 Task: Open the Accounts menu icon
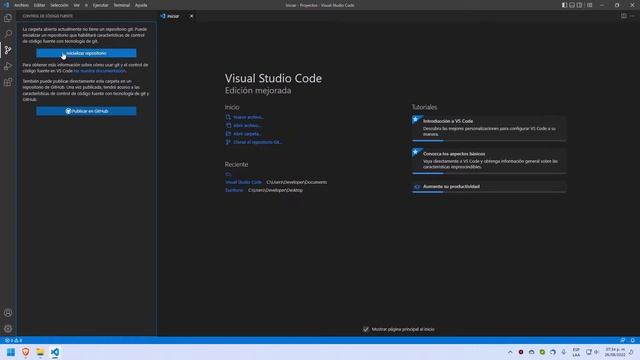click(8, 313)
